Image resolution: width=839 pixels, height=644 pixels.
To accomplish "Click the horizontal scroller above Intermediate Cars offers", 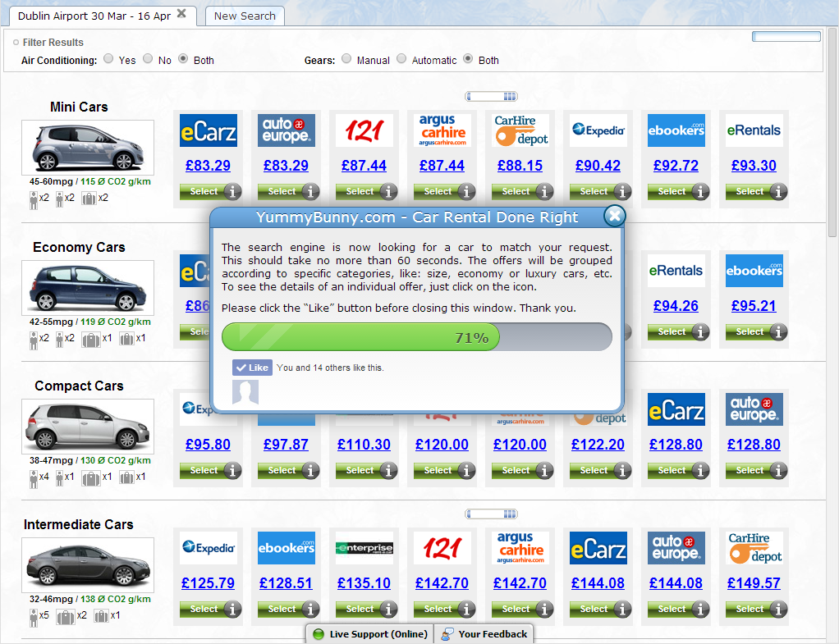I will (x=491, y=514).
